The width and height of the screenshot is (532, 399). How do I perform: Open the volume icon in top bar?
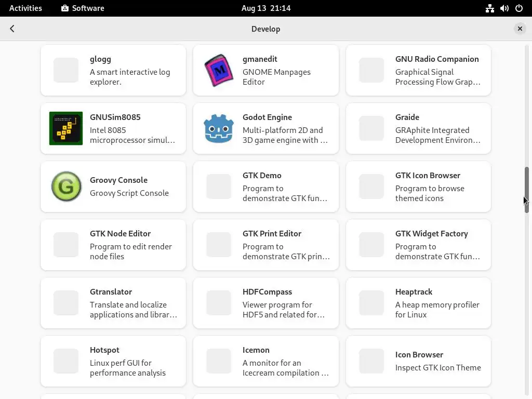pyautogui.click(x=504, y=8)
